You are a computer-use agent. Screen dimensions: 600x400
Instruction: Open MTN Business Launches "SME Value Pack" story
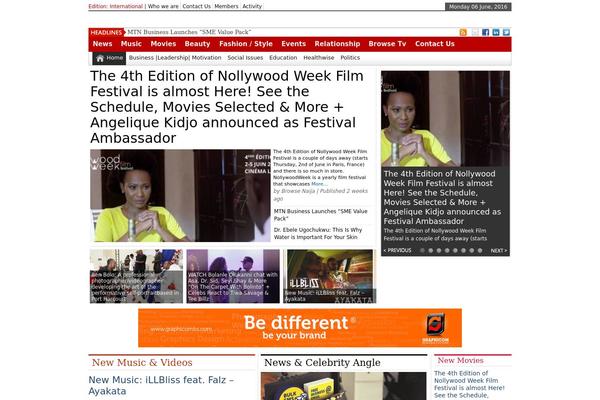click(x=321, y=215)
